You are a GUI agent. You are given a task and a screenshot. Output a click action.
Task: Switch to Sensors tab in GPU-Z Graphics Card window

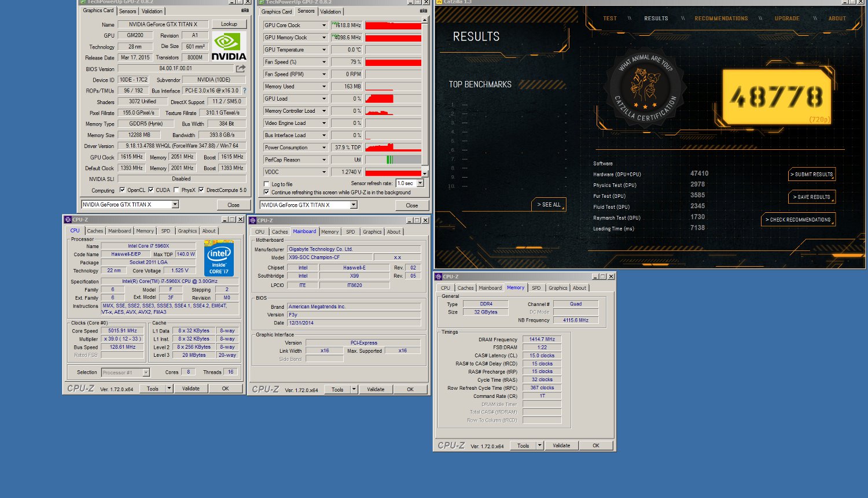click(127, 11)
